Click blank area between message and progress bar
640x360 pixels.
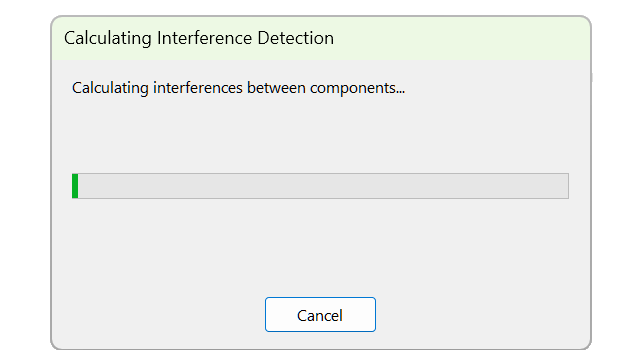click(x=320, y=135)
